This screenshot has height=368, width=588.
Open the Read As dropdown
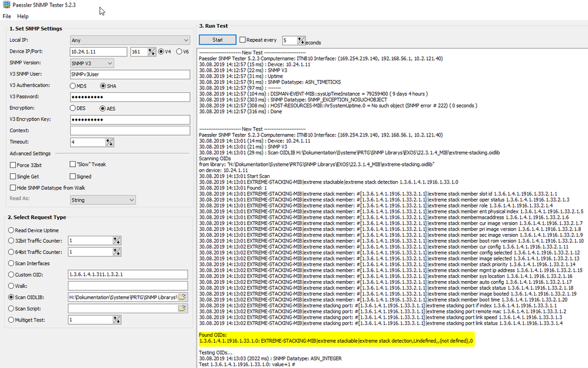(103, 200)
